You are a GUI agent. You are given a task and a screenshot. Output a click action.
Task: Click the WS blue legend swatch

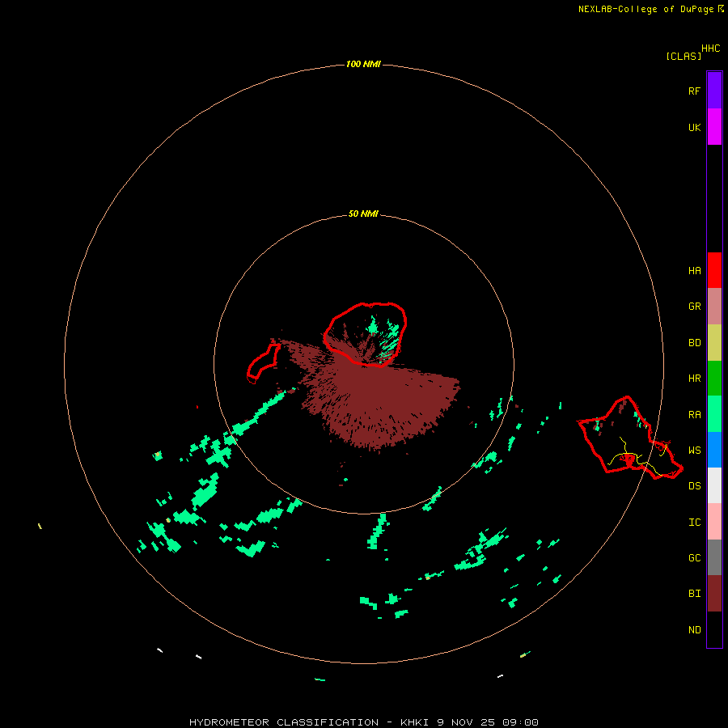[x=714, y=450]
